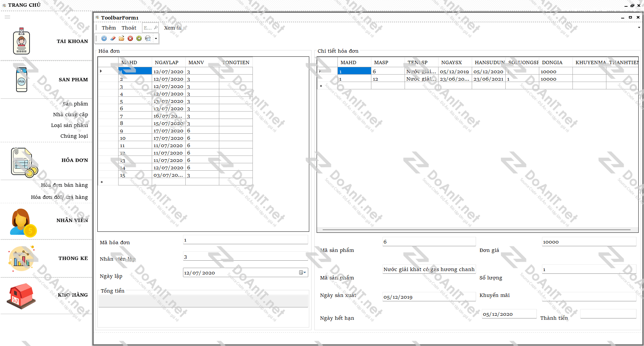Viewport: 644px width, 346px height.
Task: Open the Ngày lập date picker dropdown
Action: click(x=303, y=272)
